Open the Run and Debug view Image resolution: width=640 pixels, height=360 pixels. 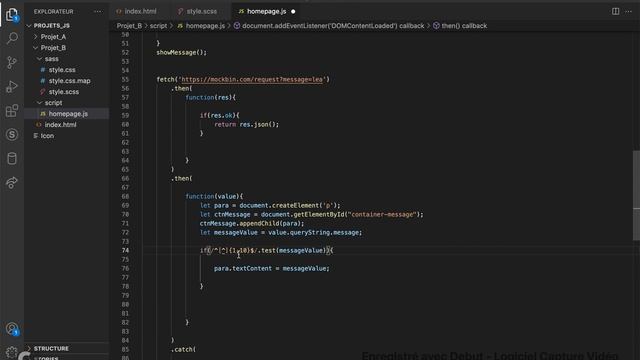[12, 87]
